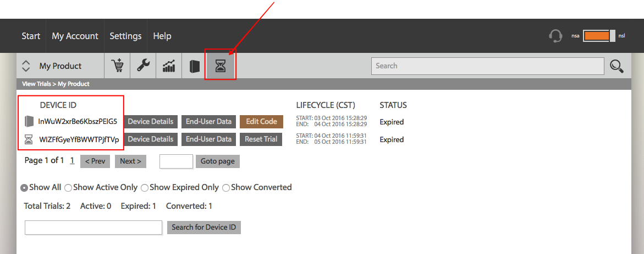Click the View Trials > My Product breadcrumb
This screenshot has height=254, width=644.
[x=56, y=84]
